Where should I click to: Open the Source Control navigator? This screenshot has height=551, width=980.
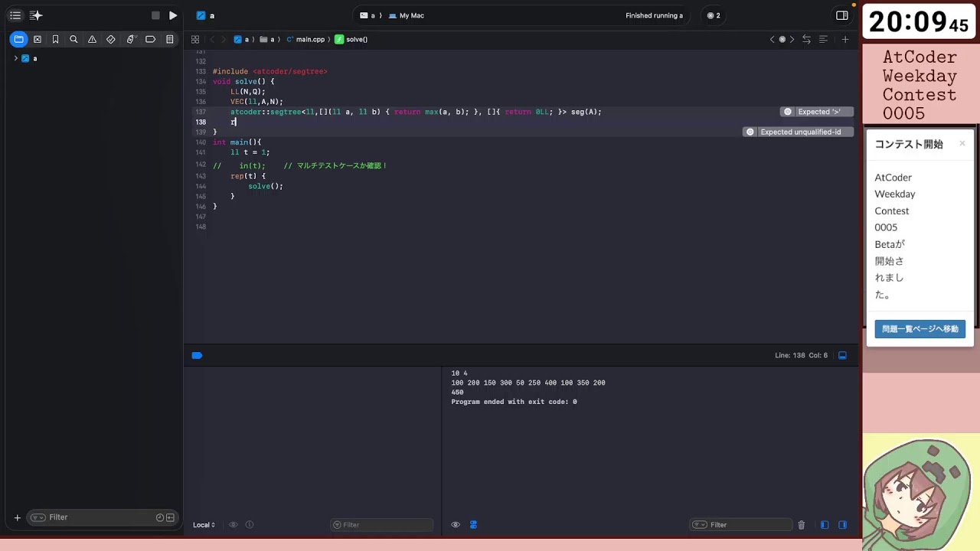click(x=37, y=39)
